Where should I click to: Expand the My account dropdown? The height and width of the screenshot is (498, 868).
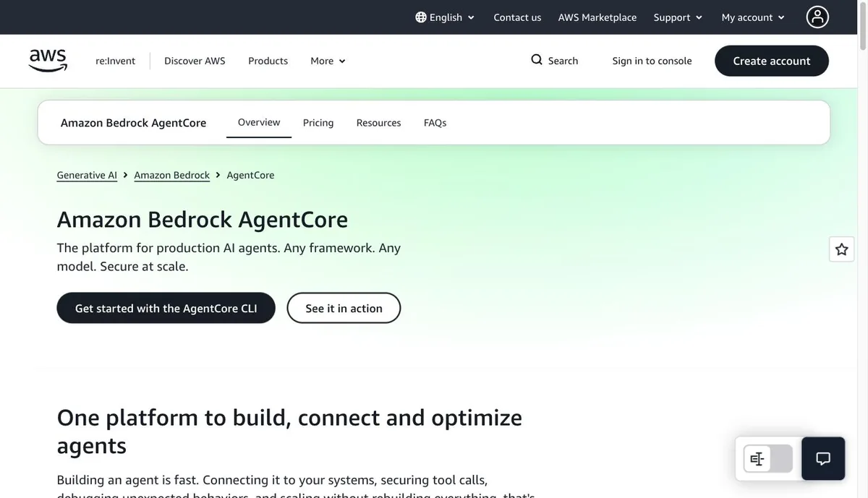click(753, 17)
